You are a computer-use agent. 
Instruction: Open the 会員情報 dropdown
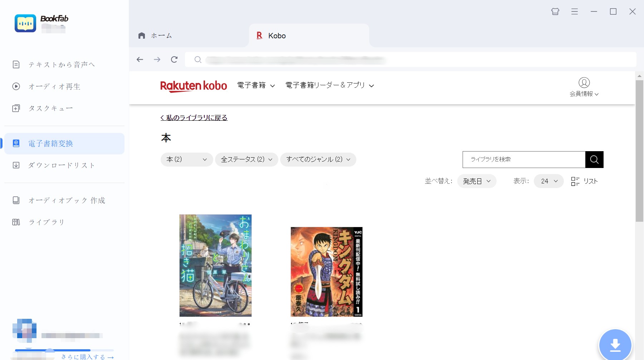point(584,94)
